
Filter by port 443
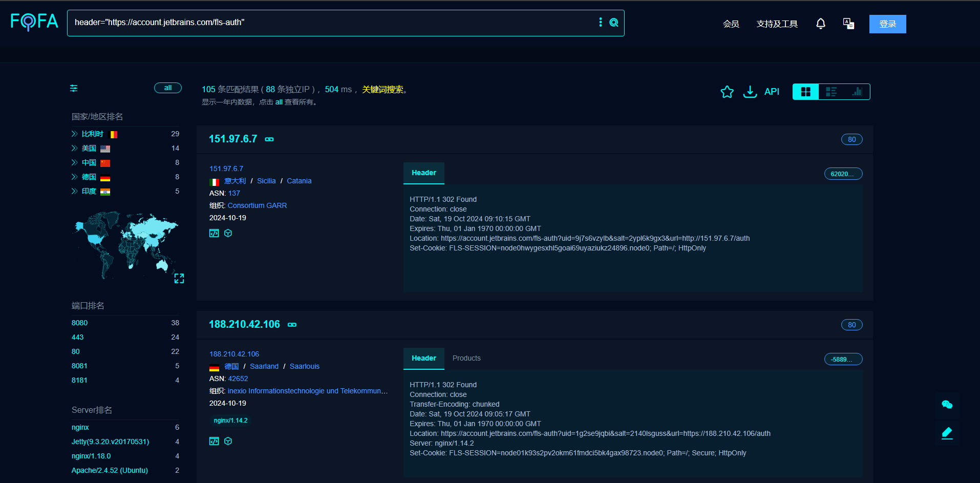pos(77,337)
